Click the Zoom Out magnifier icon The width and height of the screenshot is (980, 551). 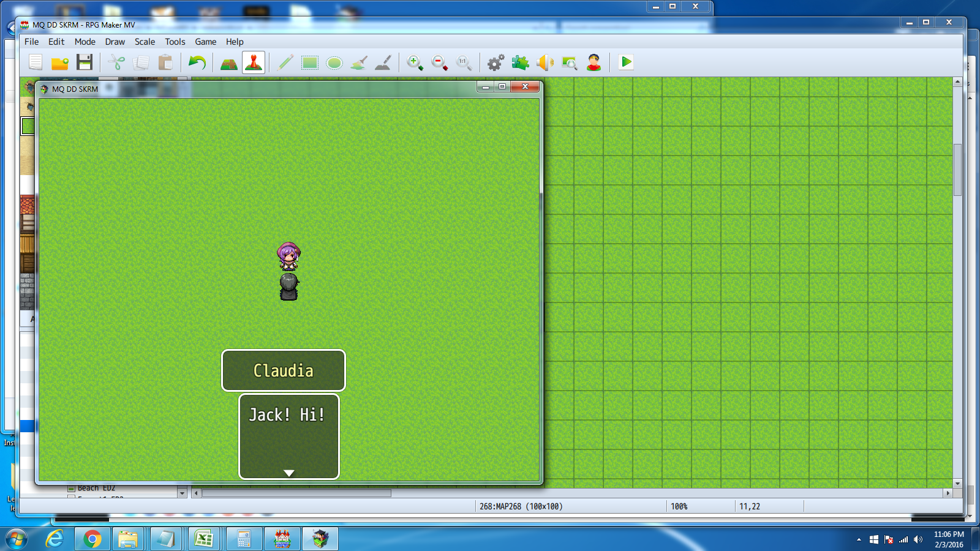pyautogui.click(x=440, y=62)
